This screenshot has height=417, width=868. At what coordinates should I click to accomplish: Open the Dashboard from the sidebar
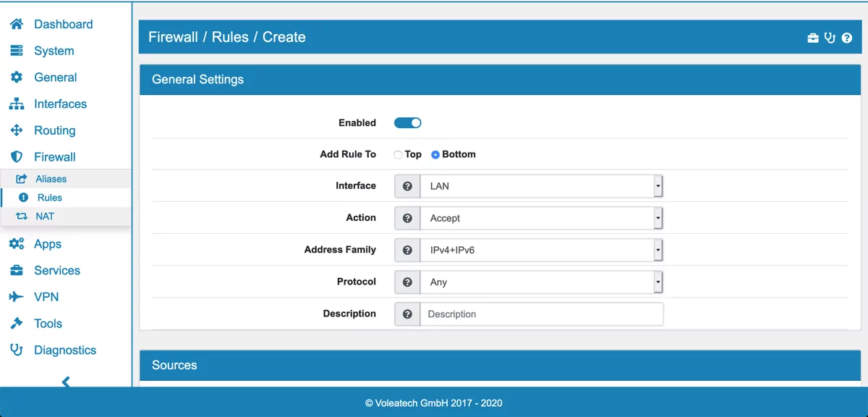point(16,24)
